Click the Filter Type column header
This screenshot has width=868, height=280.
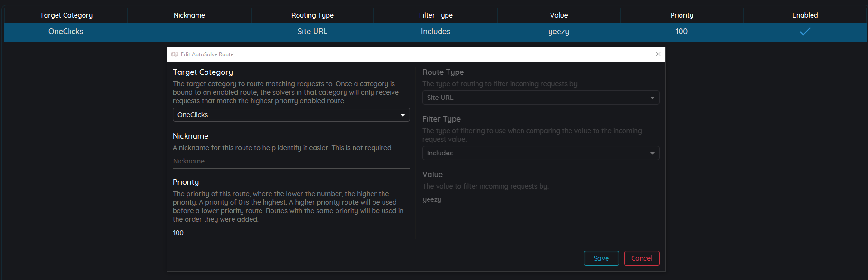pyautogui.click(x=436, y=15)
